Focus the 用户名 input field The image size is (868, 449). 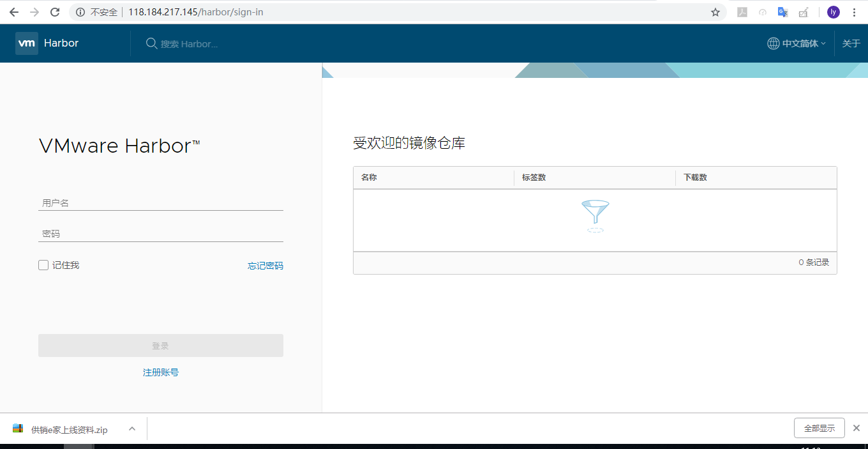click(x=161, y=203)
